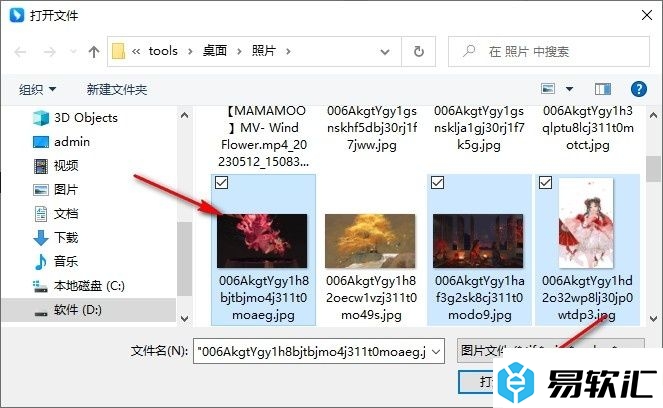The width and height of the screenshot is (663, 408).
Task: Click the folder icon in address bar
Action: [x=118, y=52]
